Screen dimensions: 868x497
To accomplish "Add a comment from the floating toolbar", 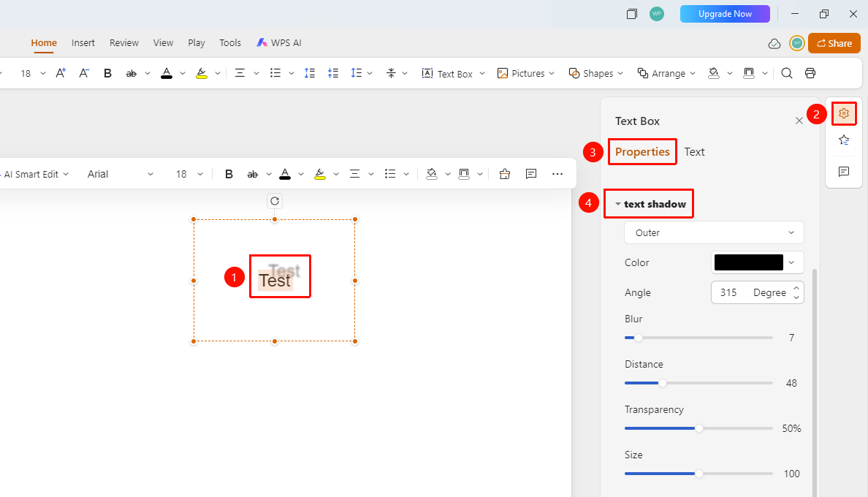I will tap(531, 174).
